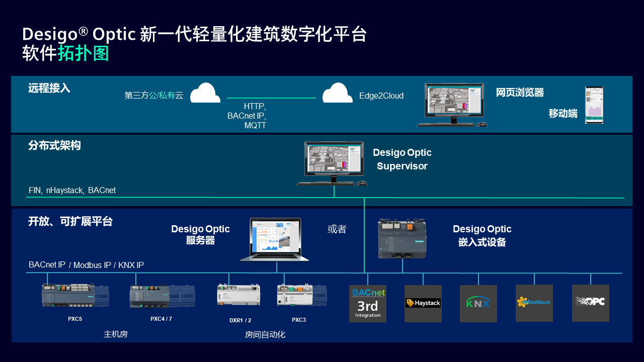Click the 远程接入 section heading

pos(49,89)
